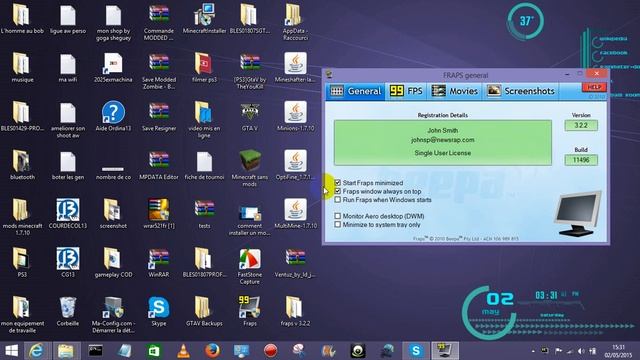Viewport: 640px width, 360px height.
Task: Enable Run Fraps when Windows starts
Action: [338, 200]
